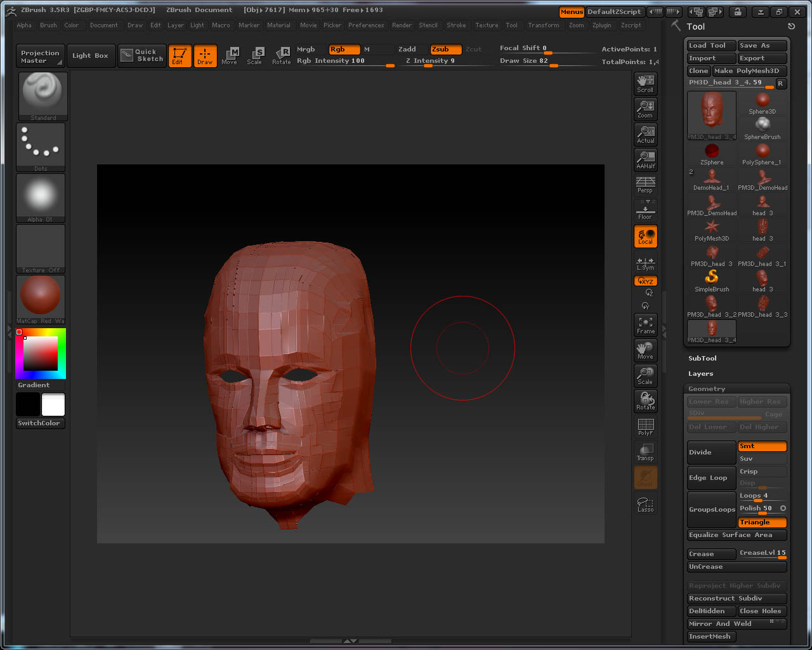Screen dimensions: 812x650
Task: Click the Load Tool button
Action: (710, 46)
